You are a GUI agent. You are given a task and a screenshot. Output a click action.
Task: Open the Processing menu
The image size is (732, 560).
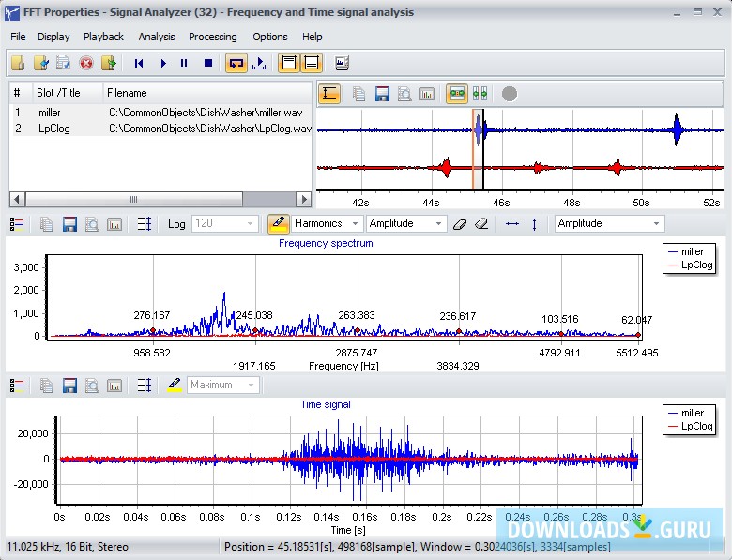212,37
